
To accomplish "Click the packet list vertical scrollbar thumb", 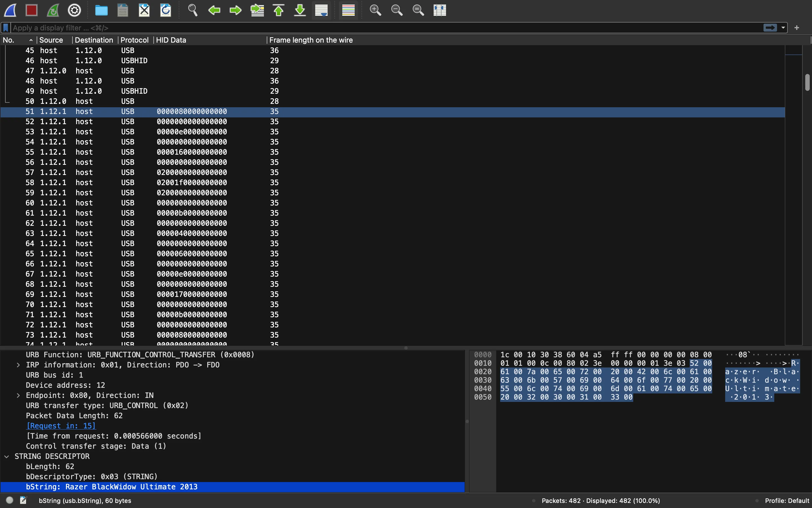I will pos(807,82).
